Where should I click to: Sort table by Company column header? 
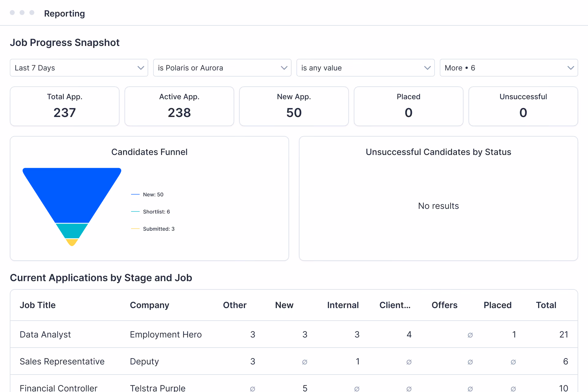[149, 305]
